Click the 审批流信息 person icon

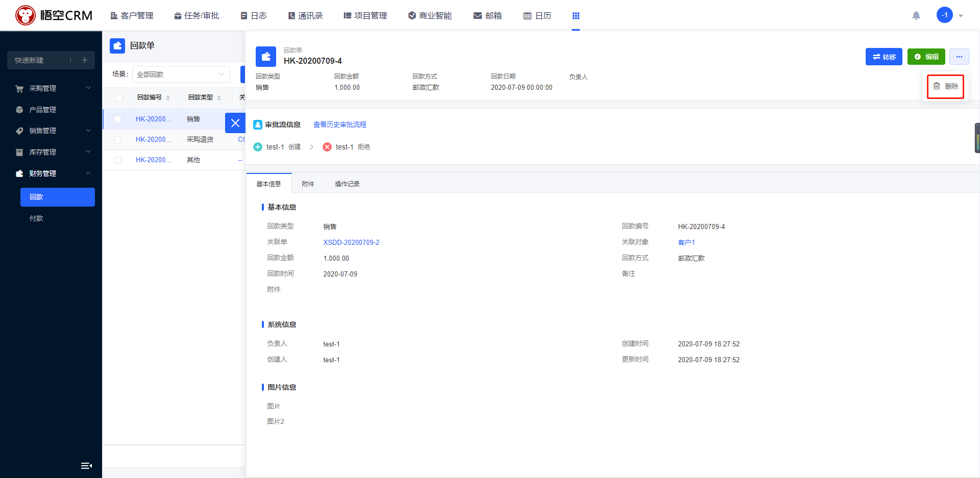[x=258, y=124]
